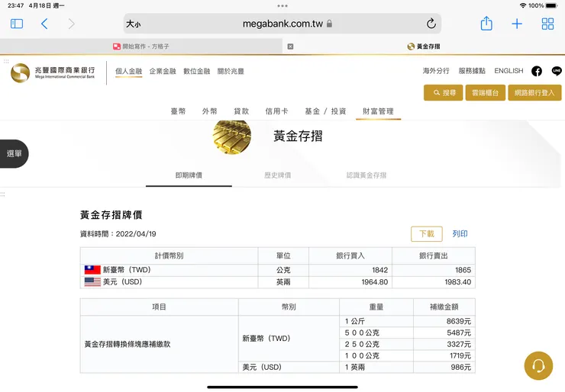This screenshot has width=565, height=392.
Task: Select 數位金融 section
Action: coord(197,71)
